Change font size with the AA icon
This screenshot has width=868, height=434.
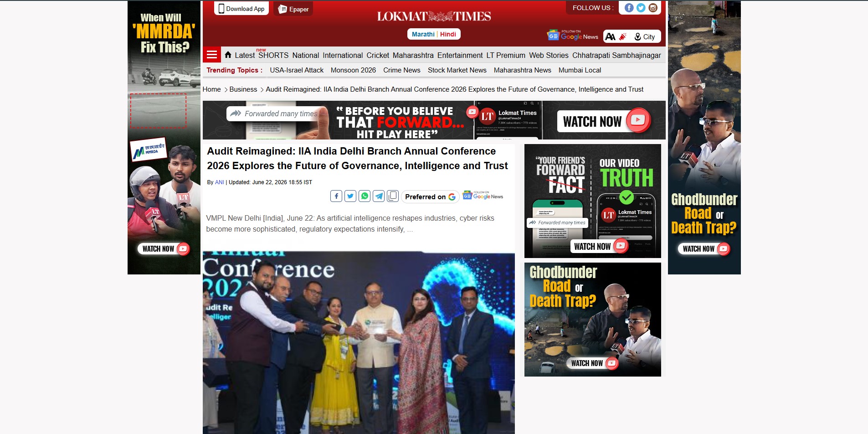click(610, 36)
